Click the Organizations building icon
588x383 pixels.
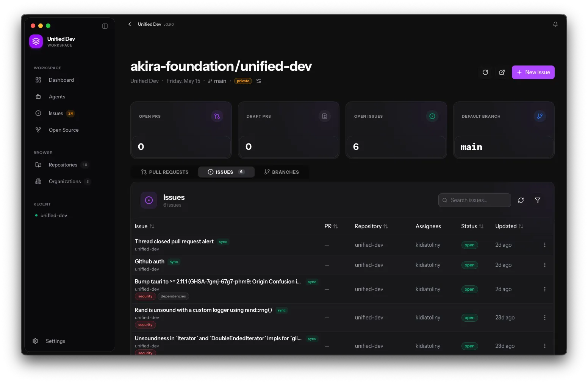38,181
